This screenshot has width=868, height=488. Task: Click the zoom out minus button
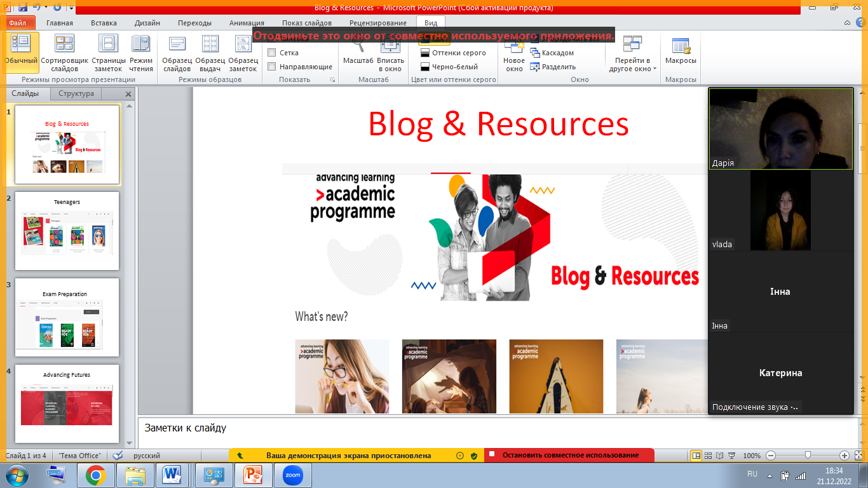click(771, 456)
